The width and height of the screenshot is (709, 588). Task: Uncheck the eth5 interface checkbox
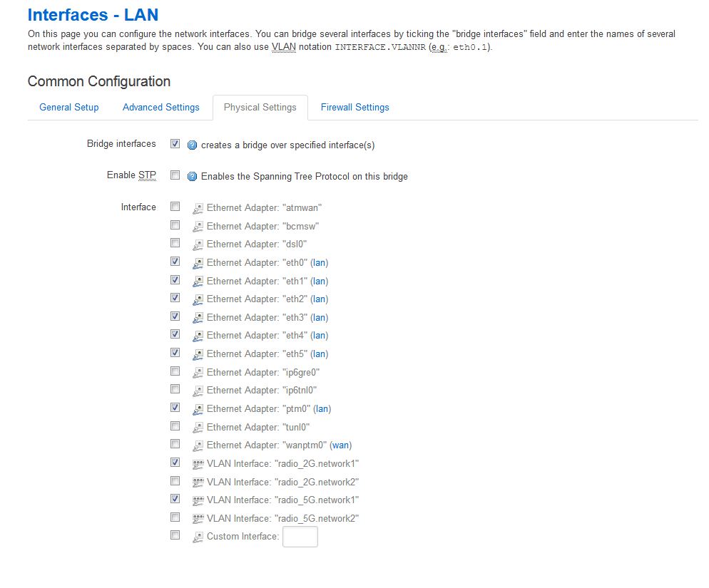pyautogui.click(x=175, y=353)
